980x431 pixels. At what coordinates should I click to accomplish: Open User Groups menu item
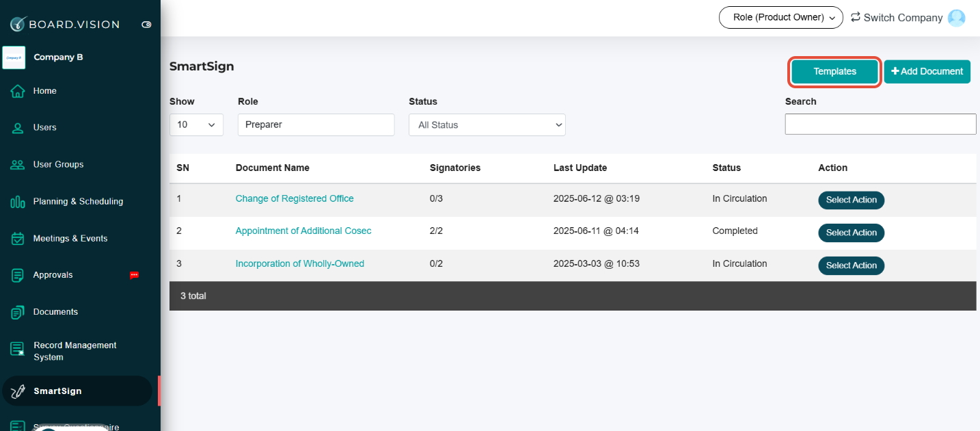tap(59, 165)
